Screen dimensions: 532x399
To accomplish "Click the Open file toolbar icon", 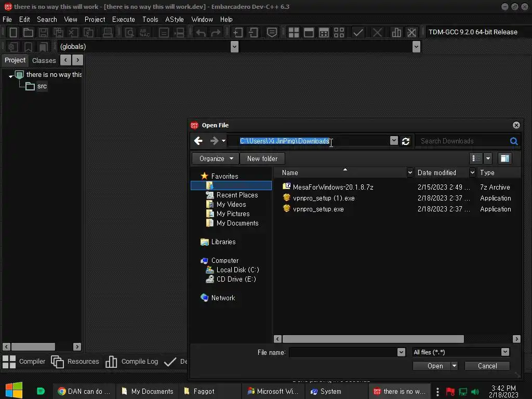I will 28,33.
